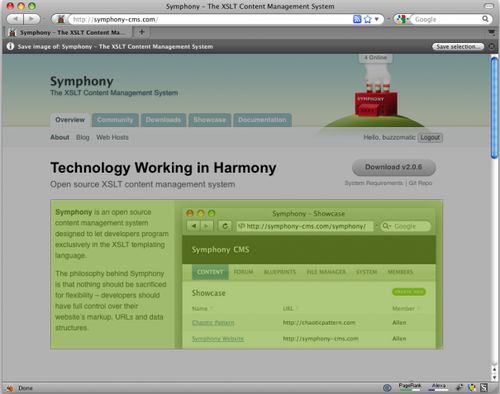This screenshot has width=500, height=394.
Task: Open the System Requirements link
Action: (x=374, y=183)
